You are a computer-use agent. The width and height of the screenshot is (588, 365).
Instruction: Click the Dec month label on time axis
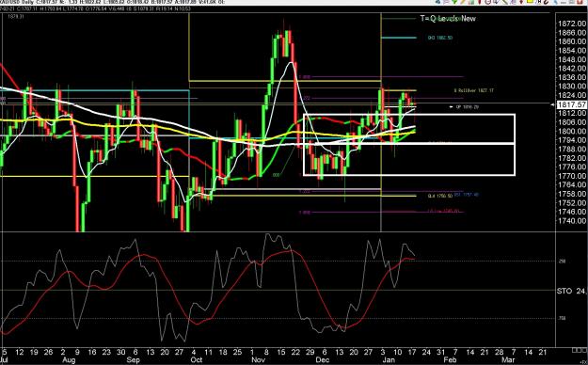coord(322,360)
